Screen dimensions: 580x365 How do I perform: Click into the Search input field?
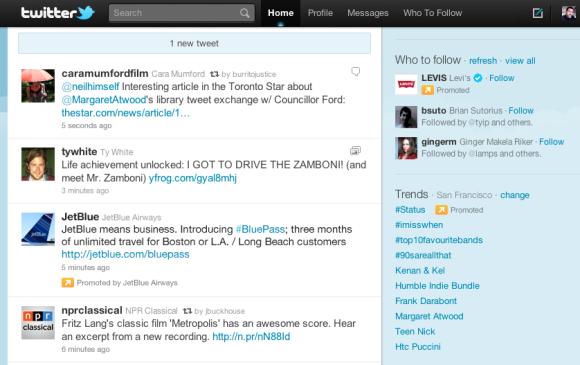tap(175, 13)
